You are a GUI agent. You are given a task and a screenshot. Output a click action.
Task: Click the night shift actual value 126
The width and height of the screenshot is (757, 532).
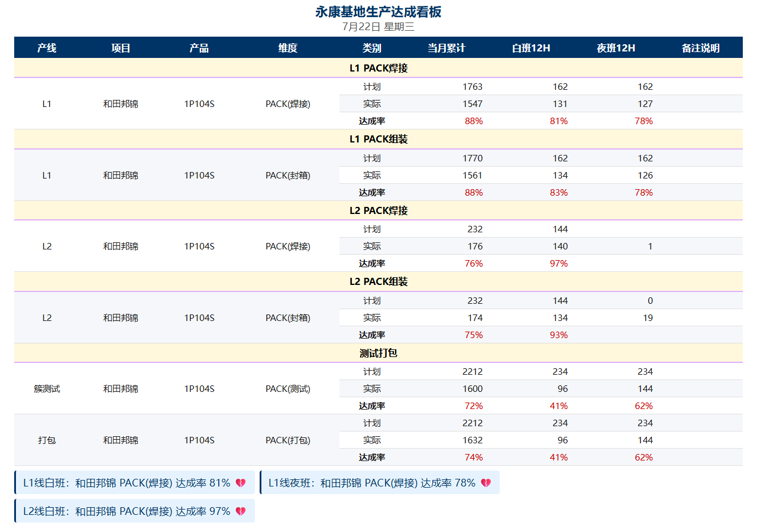coord(645,176)
